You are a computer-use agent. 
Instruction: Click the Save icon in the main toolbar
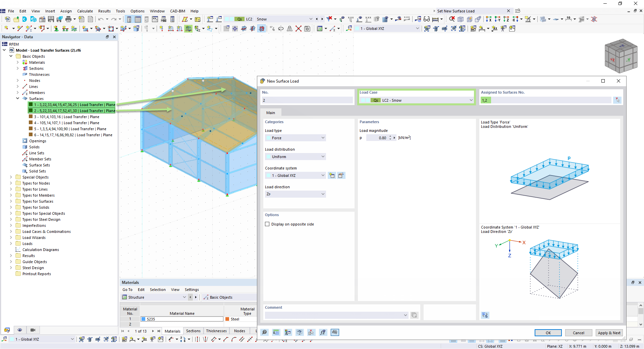tap(51, 19)
